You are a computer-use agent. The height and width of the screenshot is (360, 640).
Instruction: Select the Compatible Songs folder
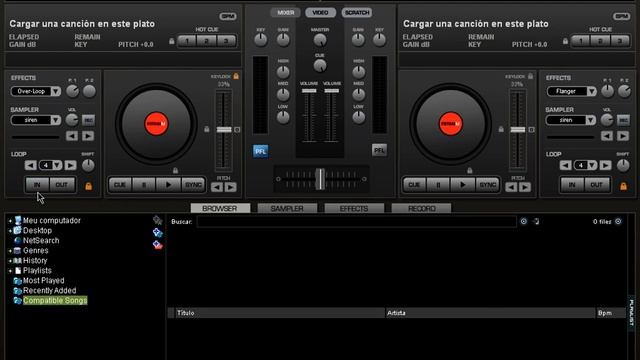click(55, 301)
